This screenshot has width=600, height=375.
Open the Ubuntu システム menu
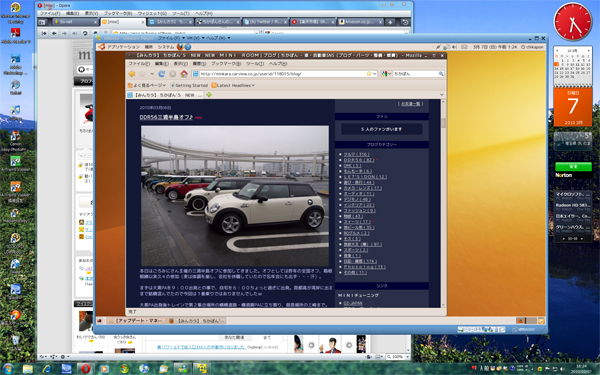point(166,47)
